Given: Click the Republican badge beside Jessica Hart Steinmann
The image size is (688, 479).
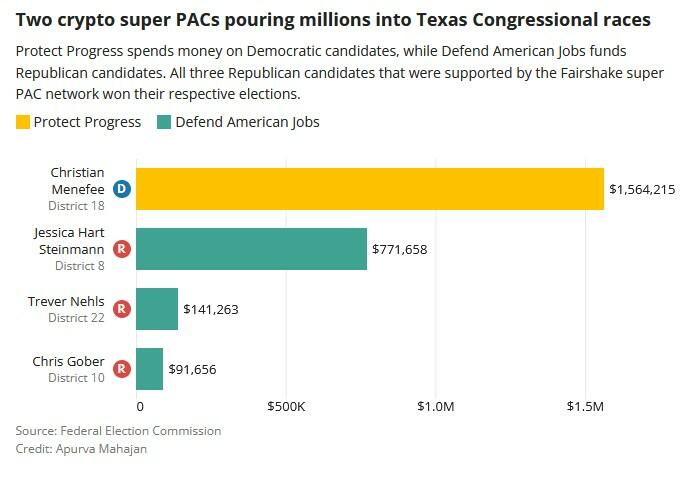Looking at the screenshot, I should tap(121, 249).
